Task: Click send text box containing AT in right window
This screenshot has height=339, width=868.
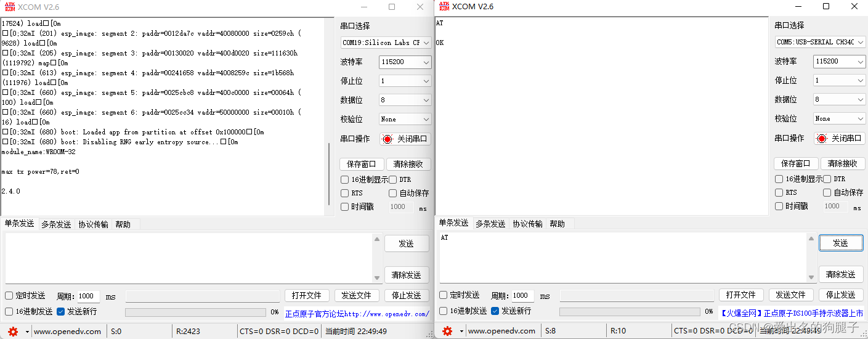Action: [623, 258]
